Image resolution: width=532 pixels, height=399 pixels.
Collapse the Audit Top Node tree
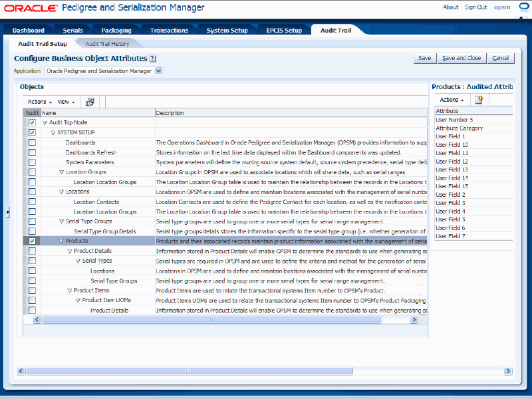point(45,123)
